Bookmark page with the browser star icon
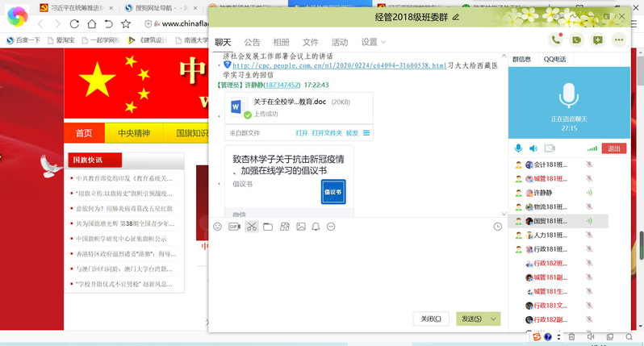Screen dimensions: 644x346 (x=126, y=23)
